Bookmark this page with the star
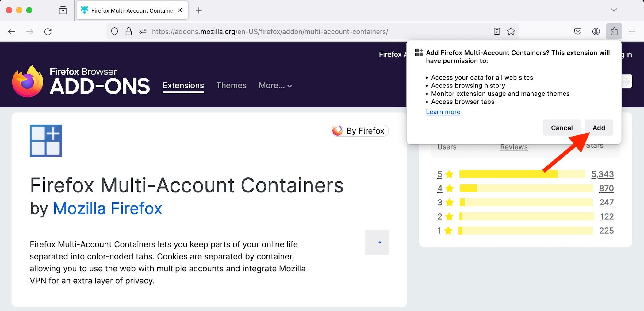 point(511,31)
